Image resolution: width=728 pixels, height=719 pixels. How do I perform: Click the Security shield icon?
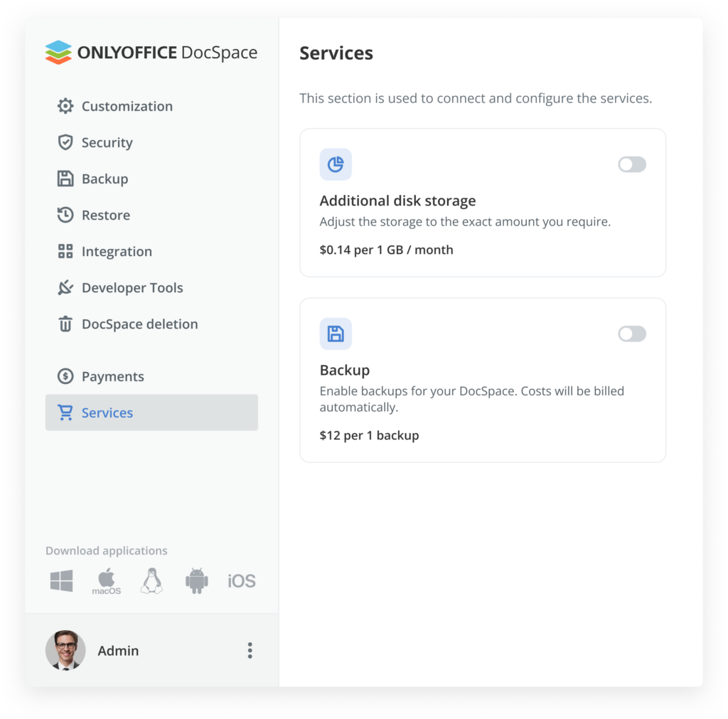point(65,143)
